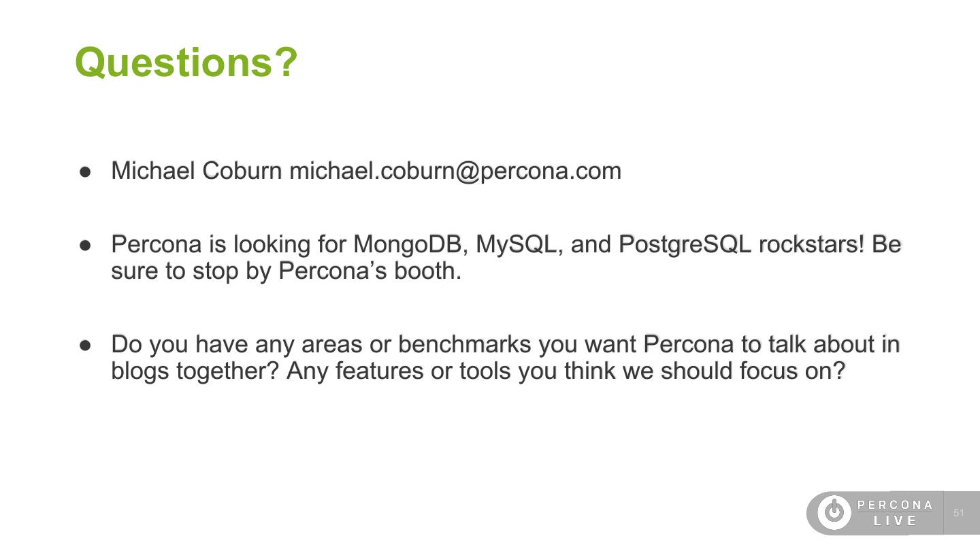Click the PERCONA text in the logo
The width and height of the screenshot is (980, 551).
[x=895, y=505]
